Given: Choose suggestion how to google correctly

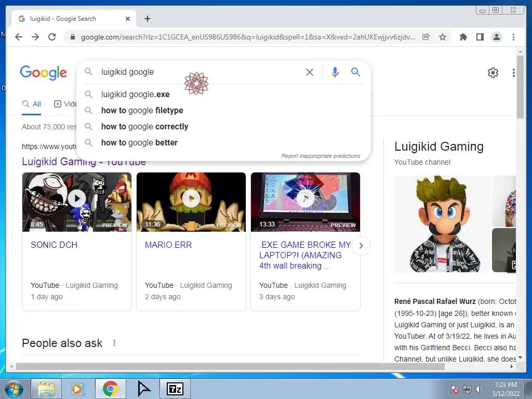Looking at the screenshot, I should 223,127.
